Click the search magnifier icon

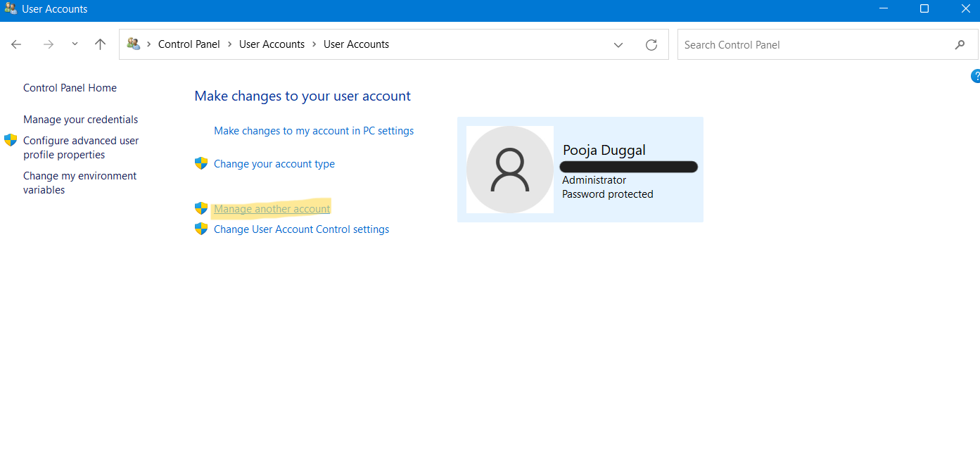960,44
